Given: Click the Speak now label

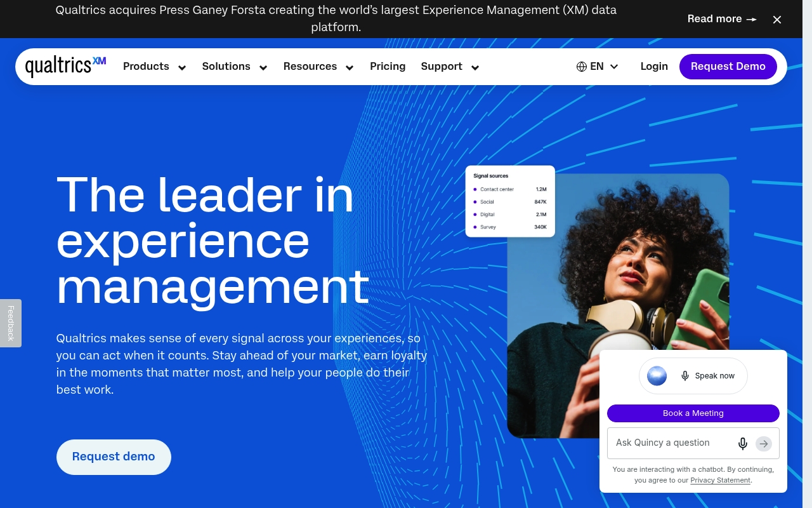Looking at the screenshot, I should (715, 376).
